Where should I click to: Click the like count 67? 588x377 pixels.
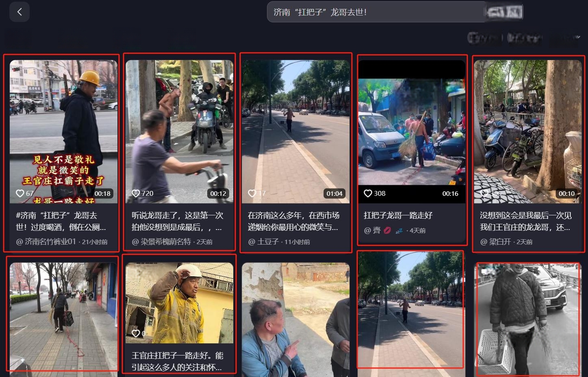click(30, 193)
